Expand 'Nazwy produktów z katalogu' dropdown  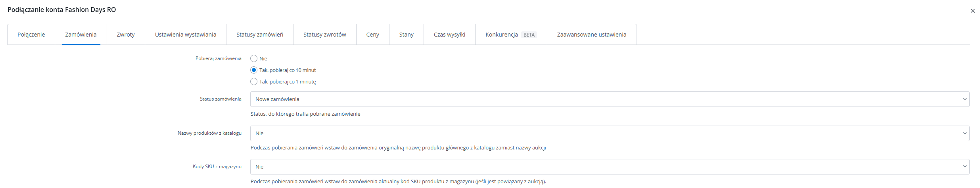point(610,133)
